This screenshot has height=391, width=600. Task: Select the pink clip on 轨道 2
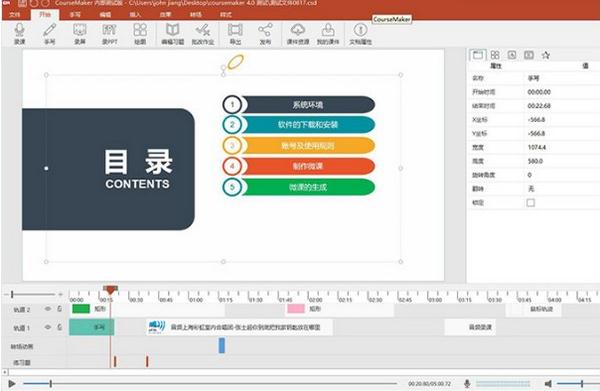(296, 309)
